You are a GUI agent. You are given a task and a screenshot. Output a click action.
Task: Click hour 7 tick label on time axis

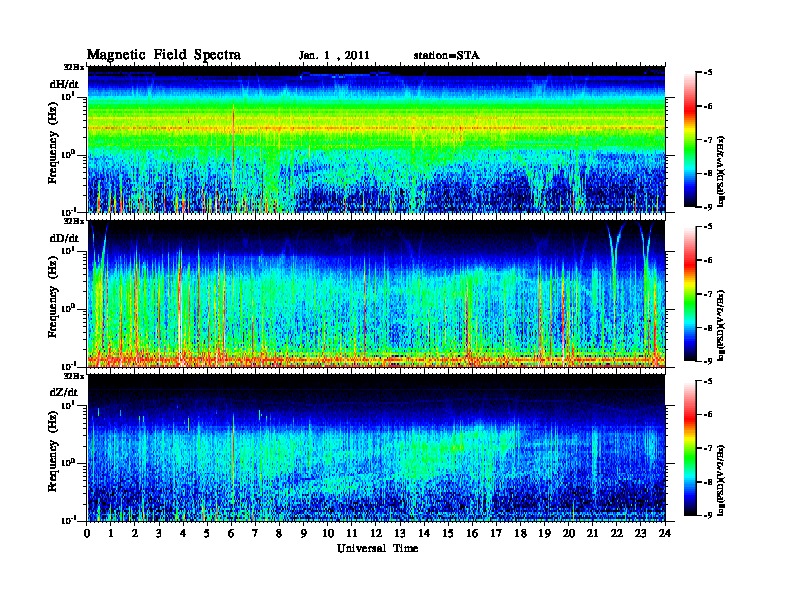tap(255, 533)
